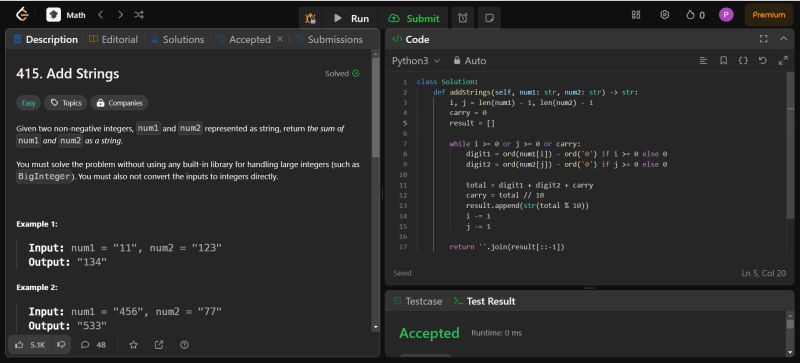The width and height of the screenshot is (800, 363).
Task: Click the debugger icon beside Run
Action: 310,18
